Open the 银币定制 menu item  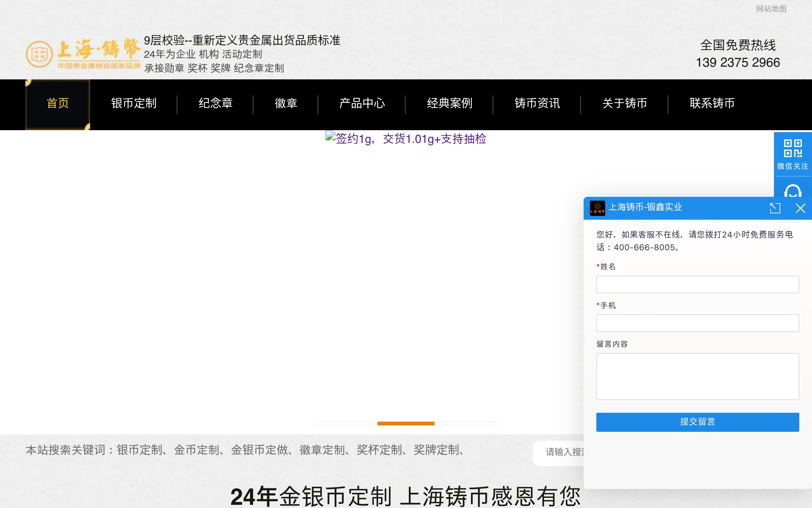134,103
